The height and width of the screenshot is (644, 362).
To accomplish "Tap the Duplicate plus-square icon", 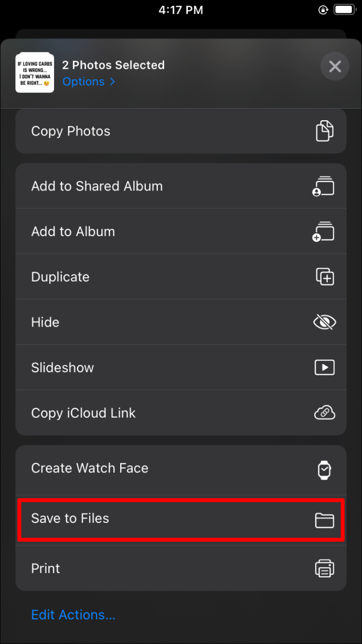I will pos(324,277).
